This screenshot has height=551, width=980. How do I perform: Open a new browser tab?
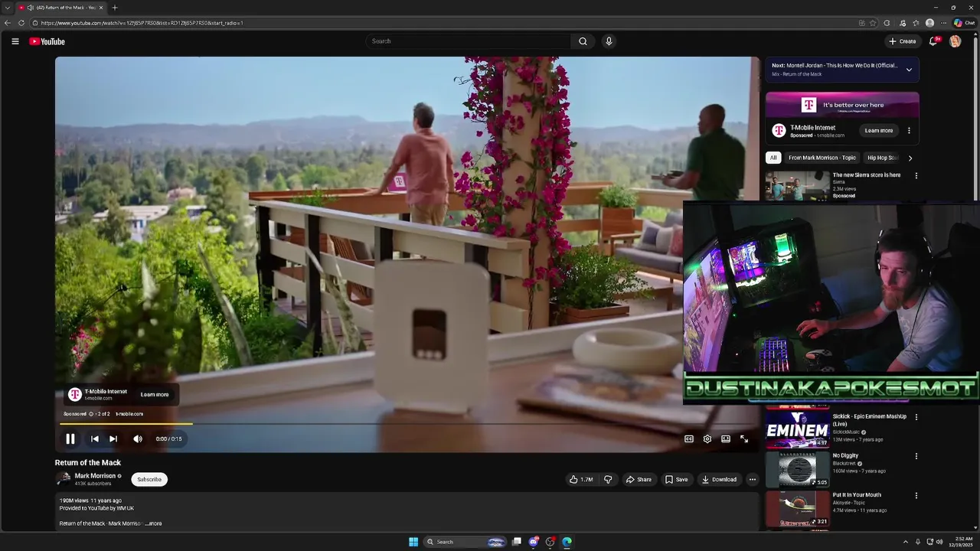(115, 8)
